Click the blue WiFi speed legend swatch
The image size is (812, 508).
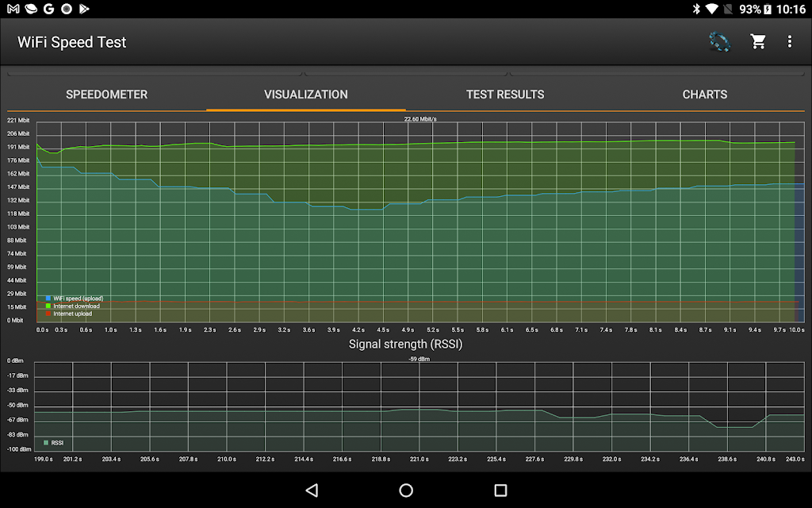click(x=48, y=298)
